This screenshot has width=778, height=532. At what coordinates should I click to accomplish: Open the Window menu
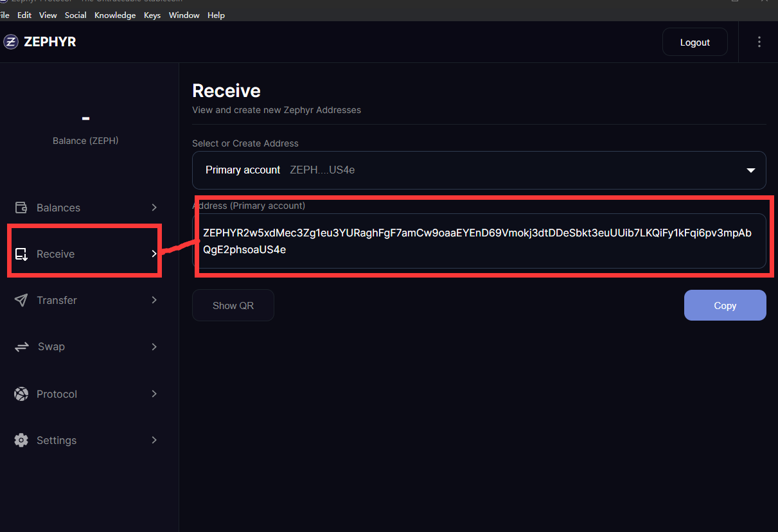pyautogui.click(x=184, y=15)
